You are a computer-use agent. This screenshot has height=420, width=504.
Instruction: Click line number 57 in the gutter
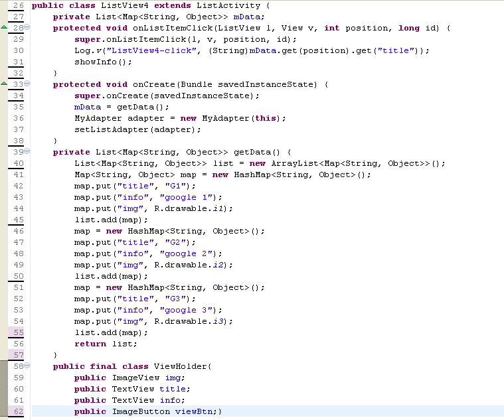(x=19, y=355)
